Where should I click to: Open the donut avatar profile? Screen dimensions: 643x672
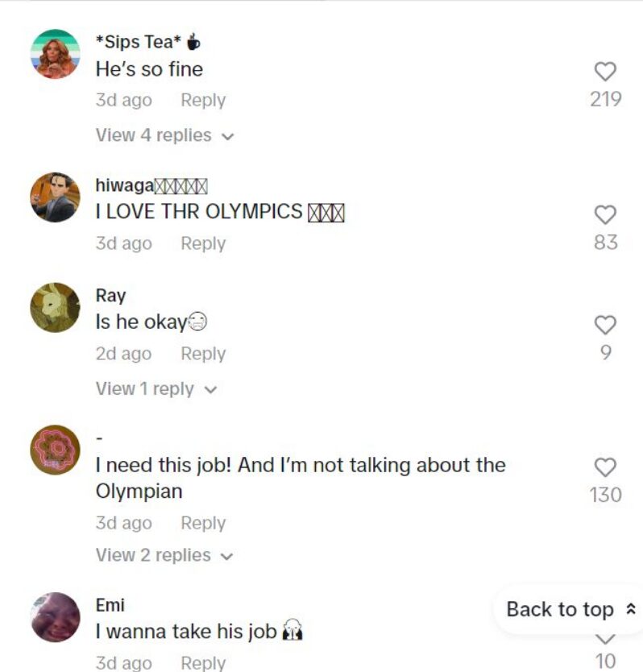(x=55, y=450)
